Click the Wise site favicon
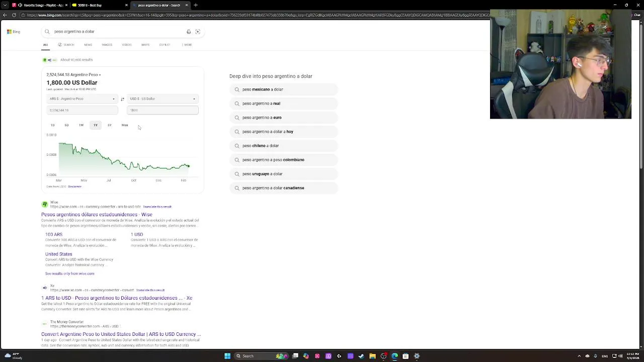The width and height of the screenshot is (644, 362). pyautogui.click(x=45, y=204)
